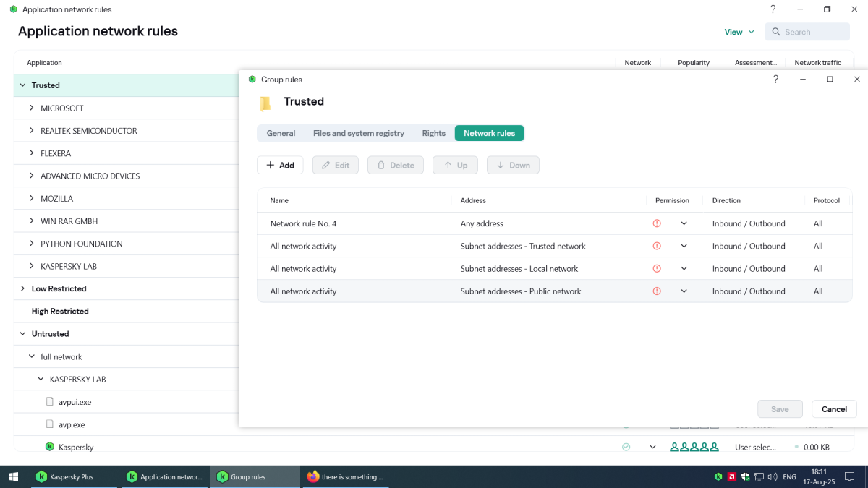Expand the Low Restricted group
868x488 pixels.
pos(22,288)
